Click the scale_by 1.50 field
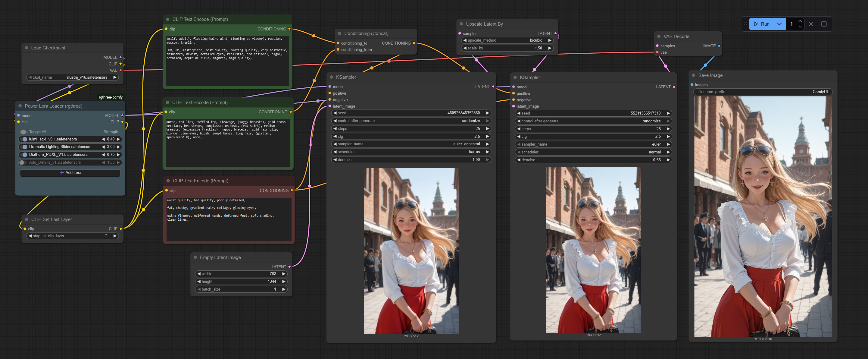 coord(507,48)
